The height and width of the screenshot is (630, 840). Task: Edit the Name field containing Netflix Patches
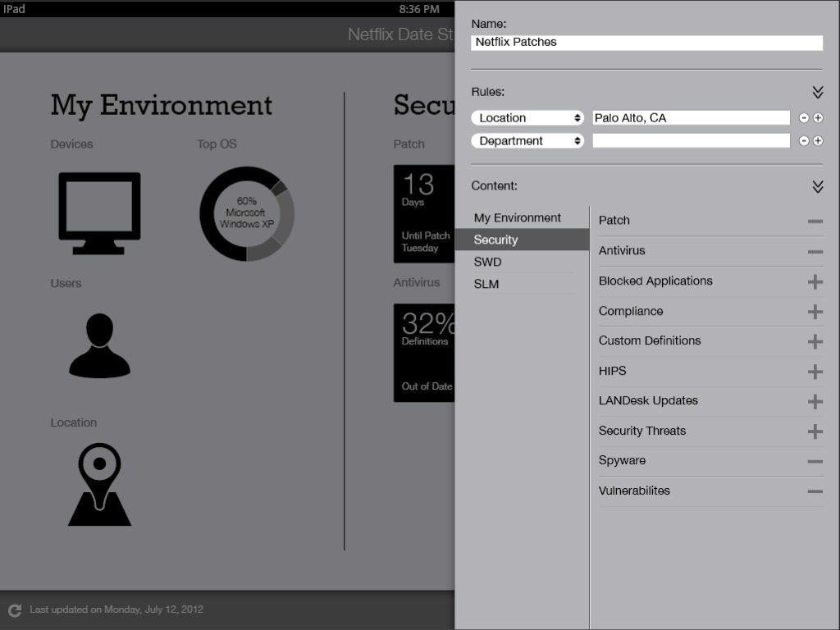coord(647,43)
